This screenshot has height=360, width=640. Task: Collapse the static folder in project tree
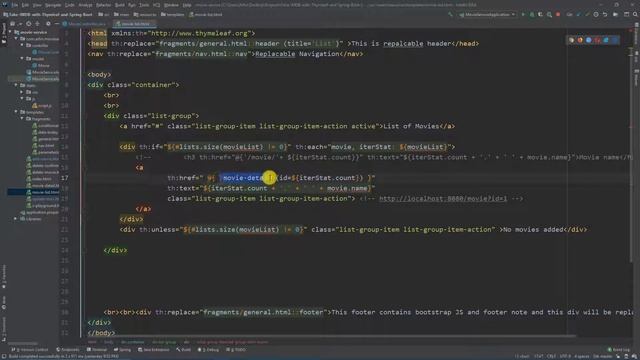[x=16, y=85]
